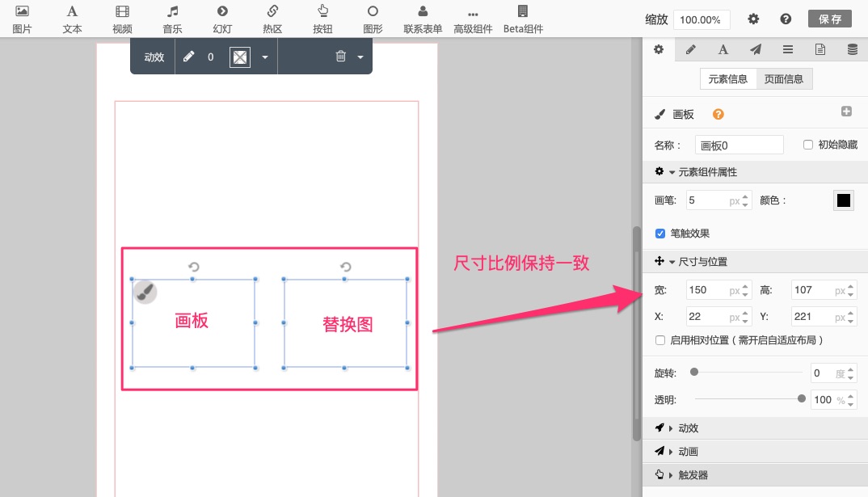Add a 联系表单 contact form
Screen dimensions: 868x497
coord(423,19)
